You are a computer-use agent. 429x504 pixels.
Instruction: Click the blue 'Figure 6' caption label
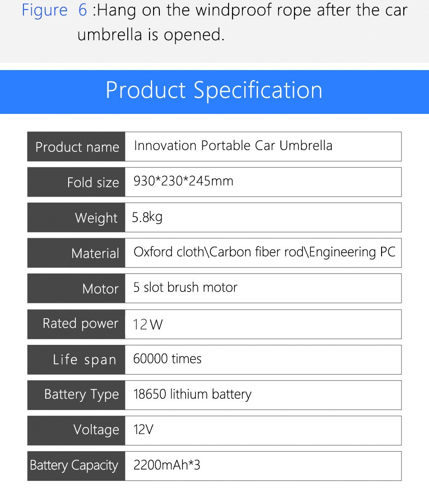coord(54,10)
